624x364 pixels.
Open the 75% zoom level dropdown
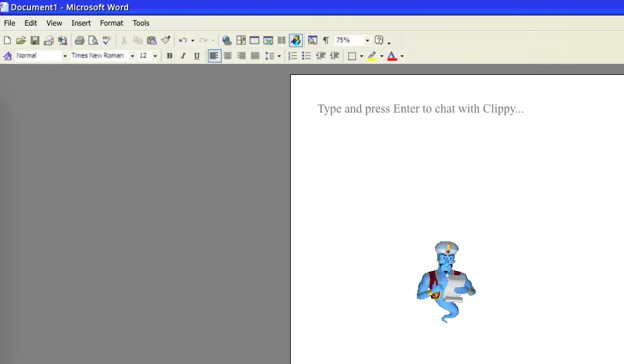(x=367, y=40)
